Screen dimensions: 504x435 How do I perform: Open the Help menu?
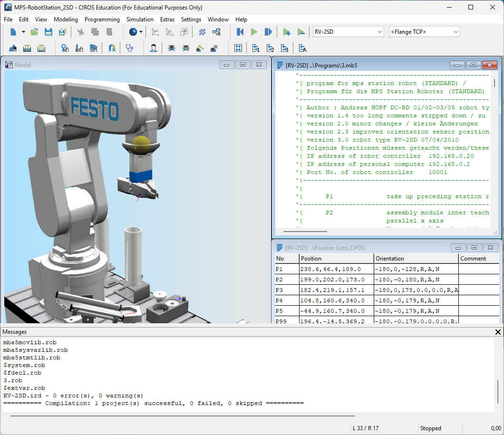point(241,19)
